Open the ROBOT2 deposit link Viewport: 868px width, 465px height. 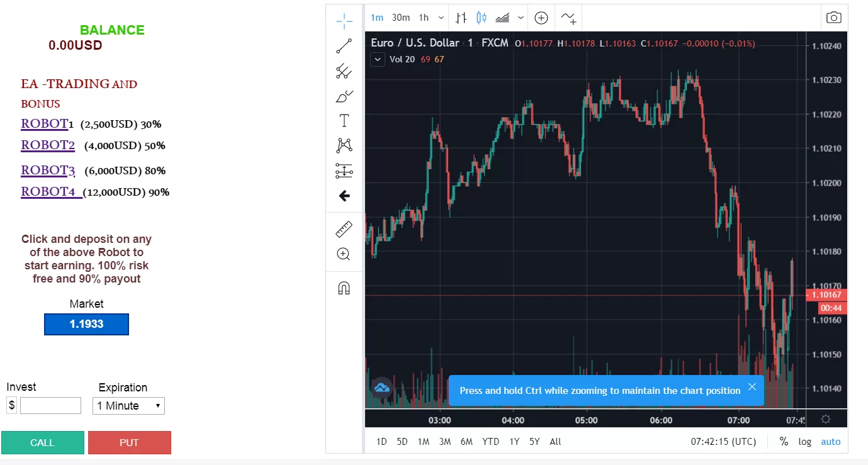pyautogui.click(x=48, y=145)
